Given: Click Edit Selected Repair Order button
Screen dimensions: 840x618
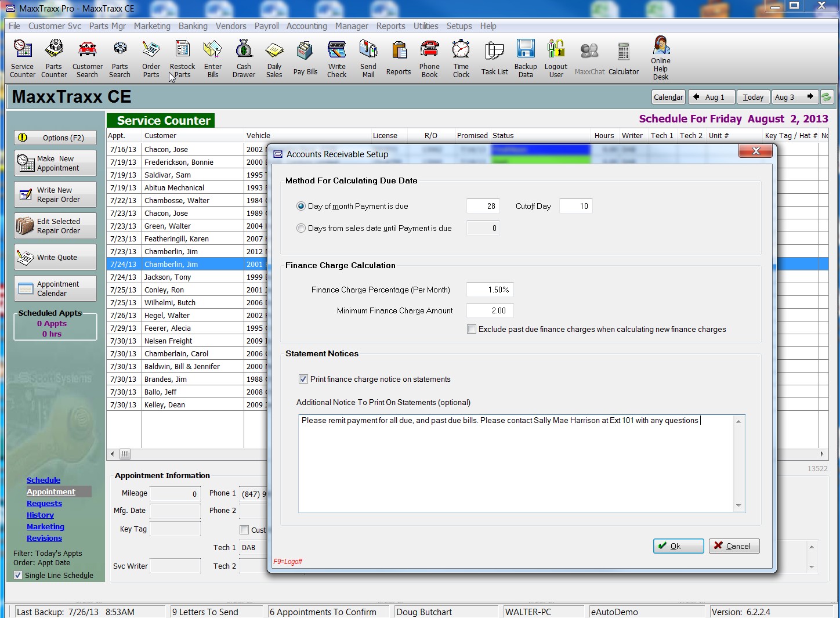Looking at the screenshot, I should (x=55, y=226).
